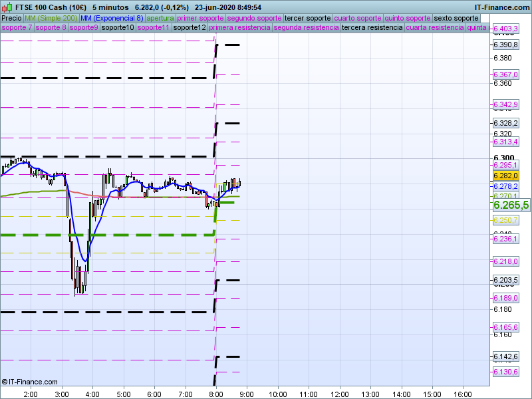
Task: Click the 12:00 mark on time axis
Action: click(x=340, y=394)
